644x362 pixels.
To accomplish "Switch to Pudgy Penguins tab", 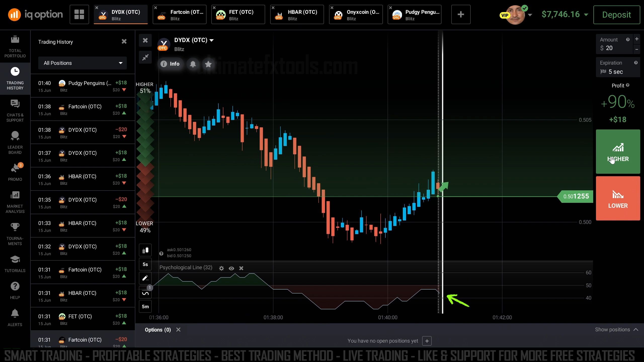I will [x=415, y=14].
